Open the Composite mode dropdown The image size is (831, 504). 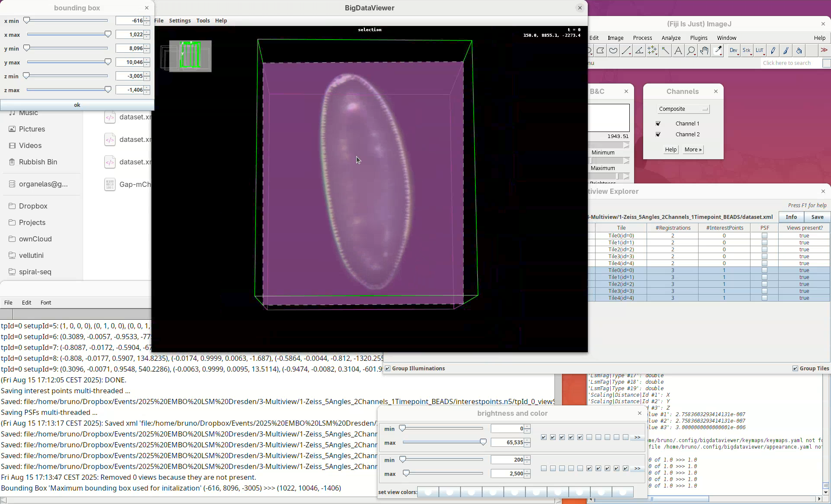[683, 109]
